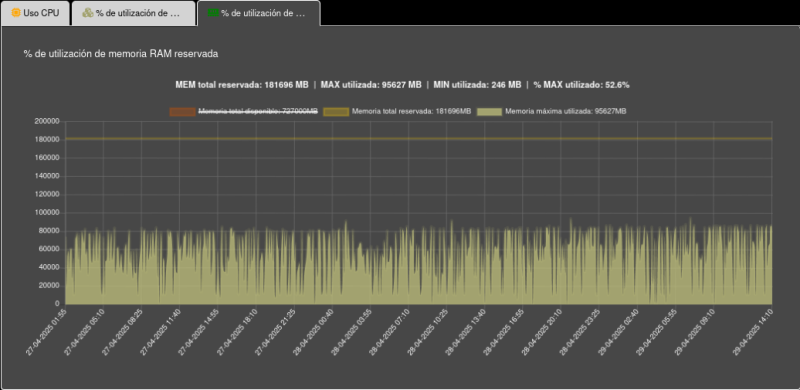Click the green RAM module tab icon
This screenshot has width=800, height=390.
click(213, 13)
